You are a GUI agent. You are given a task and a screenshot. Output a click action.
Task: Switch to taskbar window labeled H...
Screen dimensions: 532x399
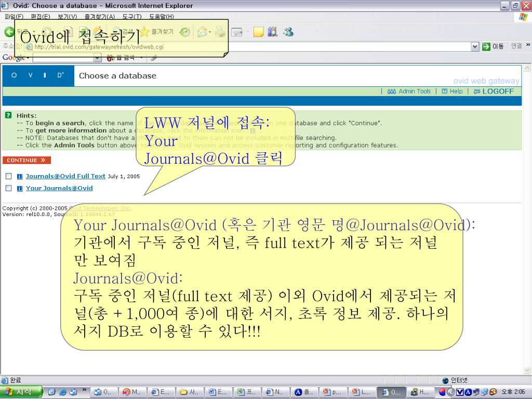click(x=420, y=392)
